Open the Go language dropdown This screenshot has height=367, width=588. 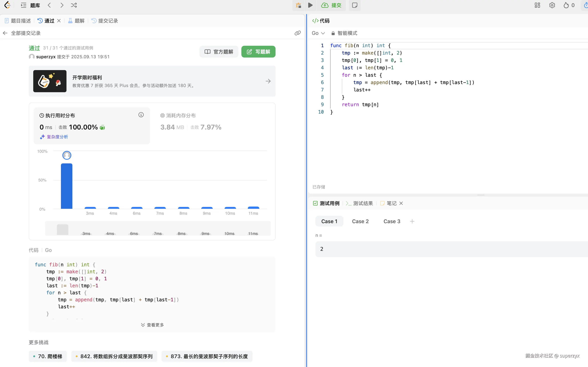coord(318,33)
